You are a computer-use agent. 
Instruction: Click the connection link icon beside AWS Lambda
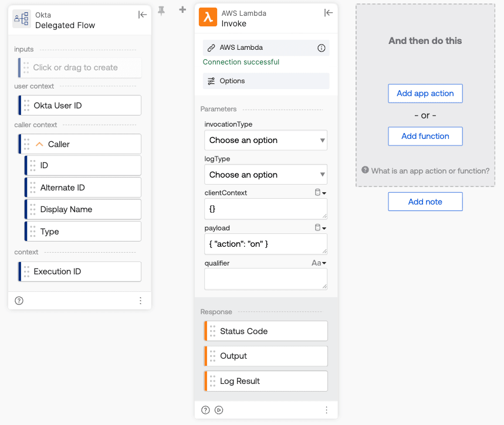click(x=211, y=48)
